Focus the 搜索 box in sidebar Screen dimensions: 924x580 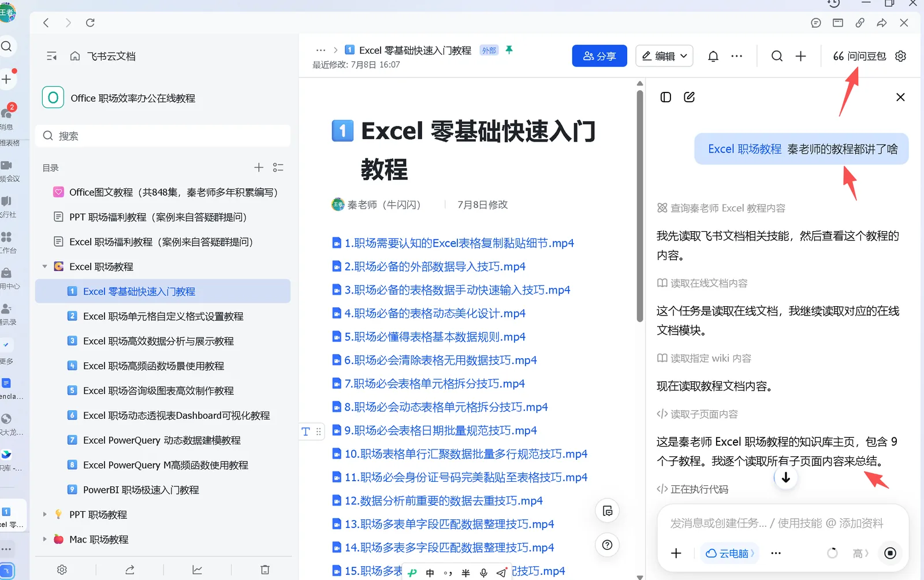coord(163,136)
